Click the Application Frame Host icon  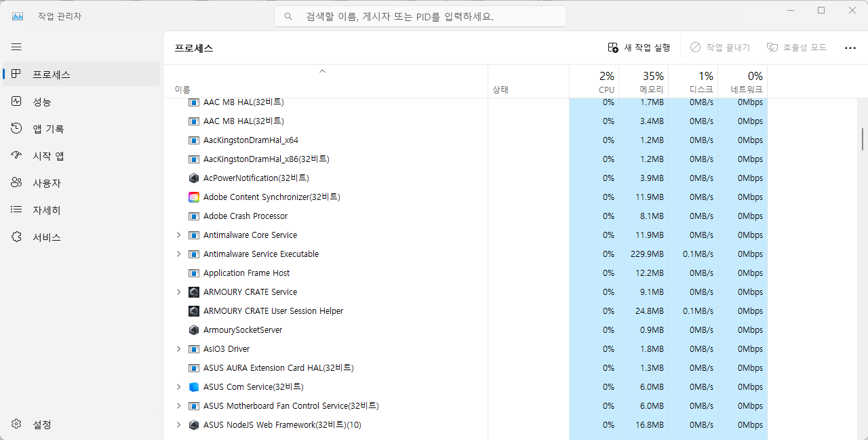tap(194, 273)
